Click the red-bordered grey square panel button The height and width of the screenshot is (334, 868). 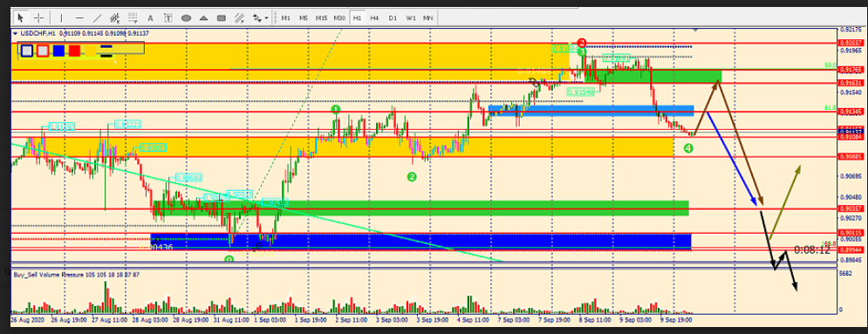(x=43, y=51)
